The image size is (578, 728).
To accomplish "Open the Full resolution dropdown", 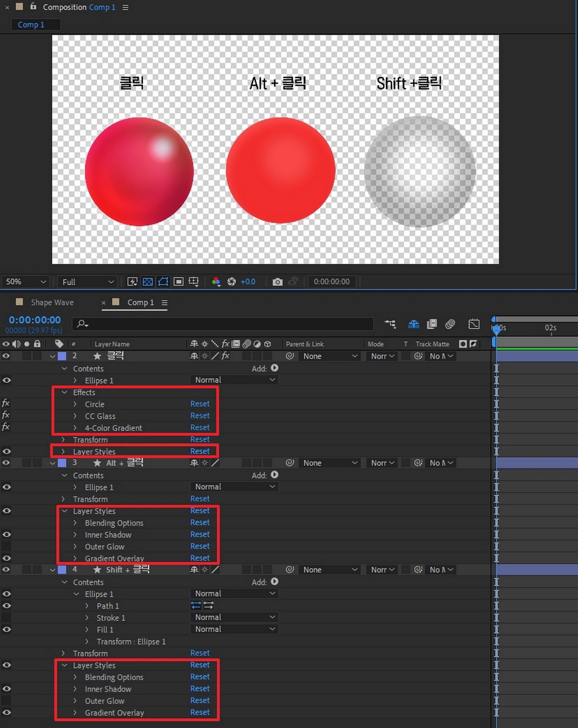I will [88, 282].
